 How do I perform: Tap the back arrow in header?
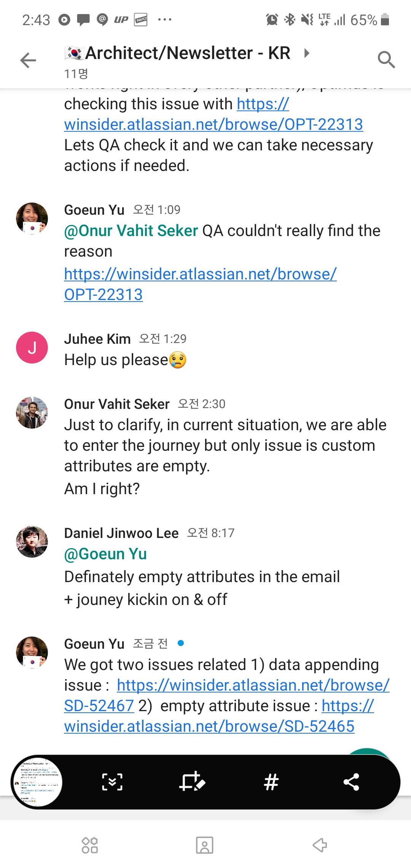click(x=28, y=60)
